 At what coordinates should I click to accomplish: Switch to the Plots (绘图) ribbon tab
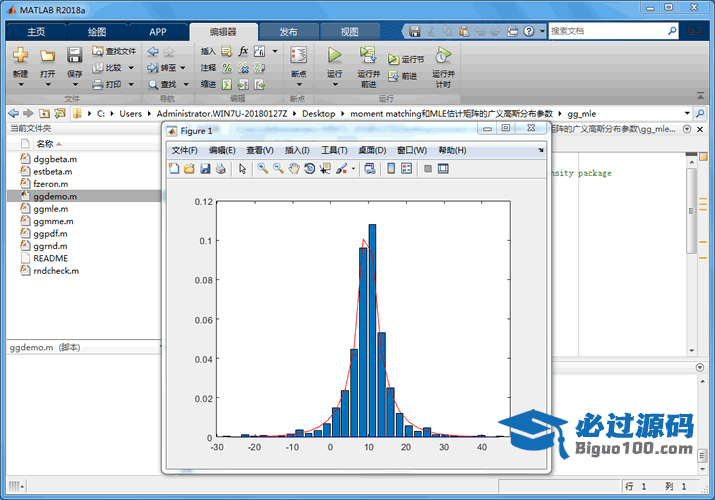(97, 32)
